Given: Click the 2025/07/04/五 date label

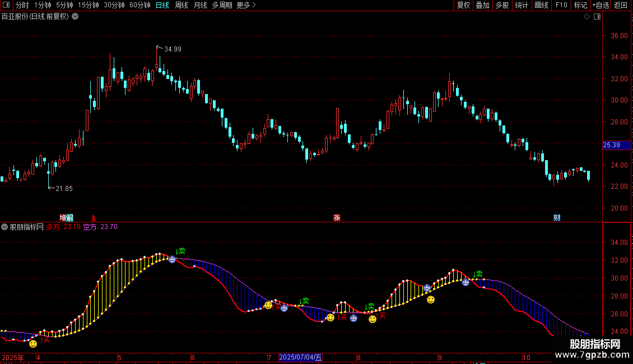Looking at the screenshot, I should (x=300, y=357).
